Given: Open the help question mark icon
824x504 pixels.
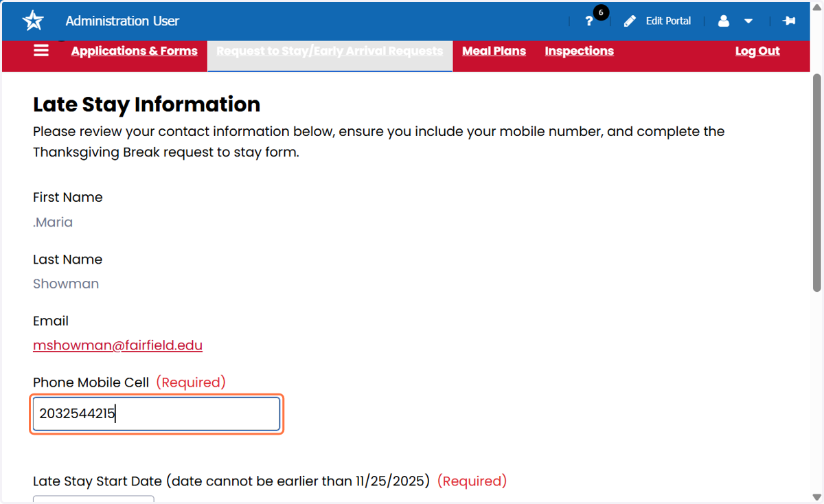Looking at the screenshot, I should [588, 21].
